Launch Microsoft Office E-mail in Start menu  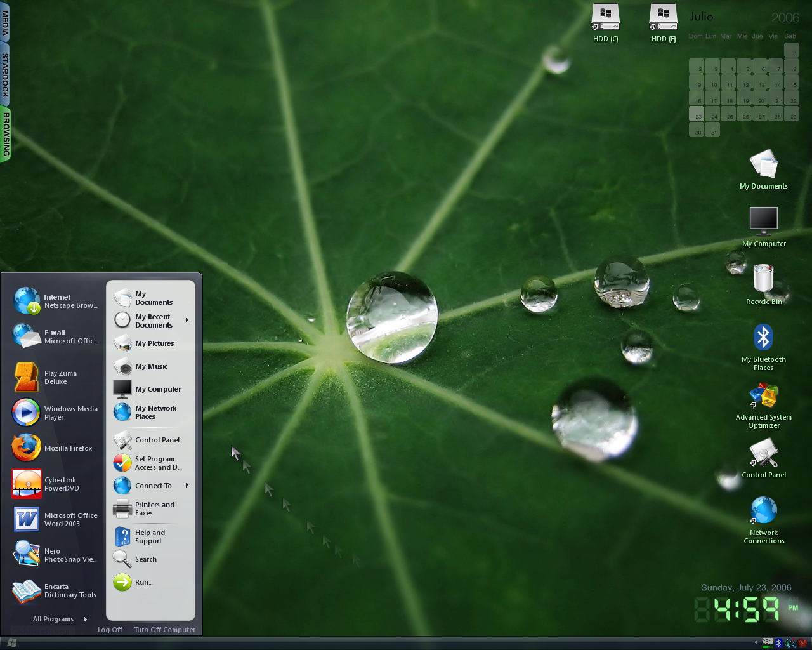[56, 336]
